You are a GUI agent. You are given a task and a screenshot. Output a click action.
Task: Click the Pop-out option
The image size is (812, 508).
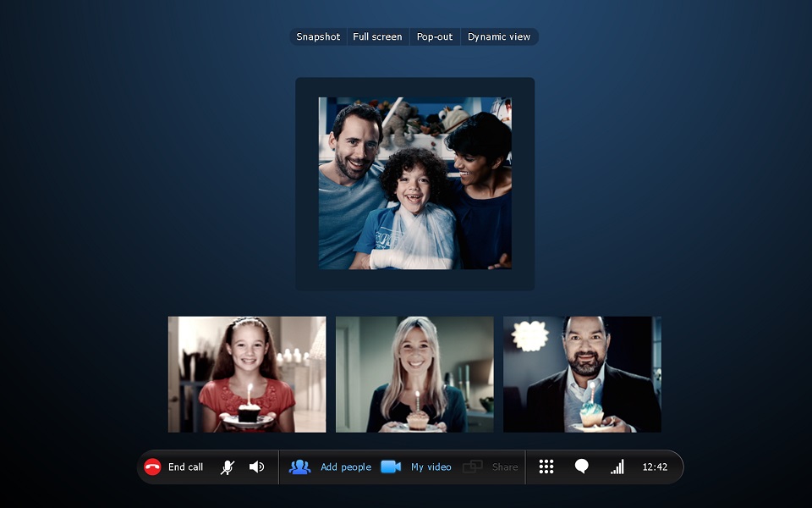[435, 36]
